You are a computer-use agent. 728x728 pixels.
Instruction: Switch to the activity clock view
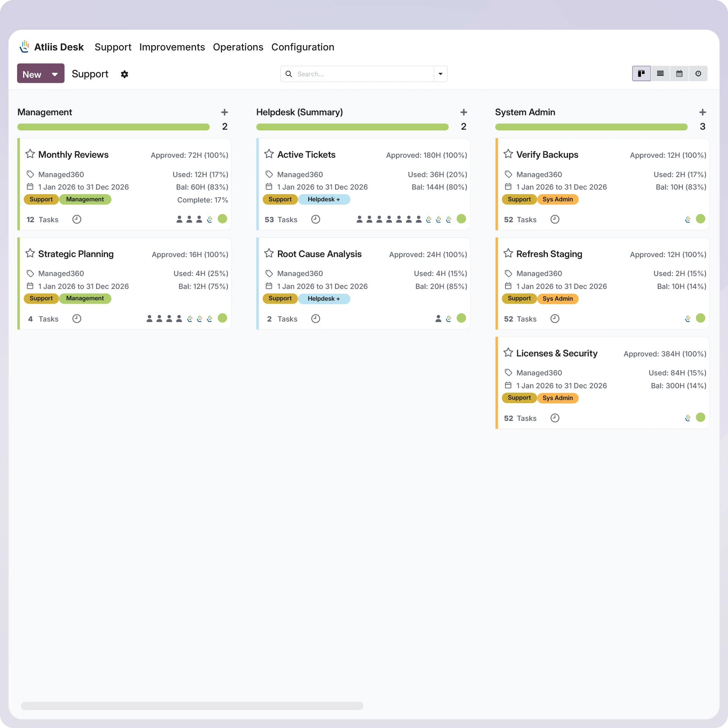(x=698, y=74)
